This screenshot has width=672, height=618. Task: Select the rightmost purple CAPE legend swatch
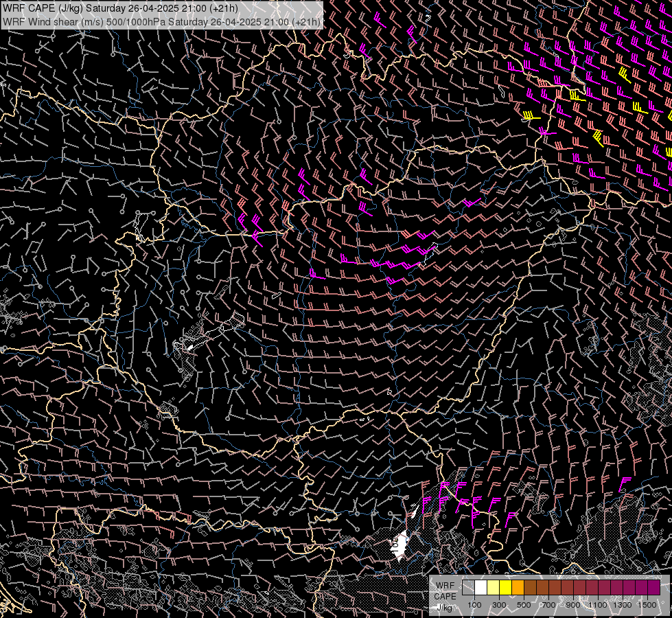(x=653, y=587)
